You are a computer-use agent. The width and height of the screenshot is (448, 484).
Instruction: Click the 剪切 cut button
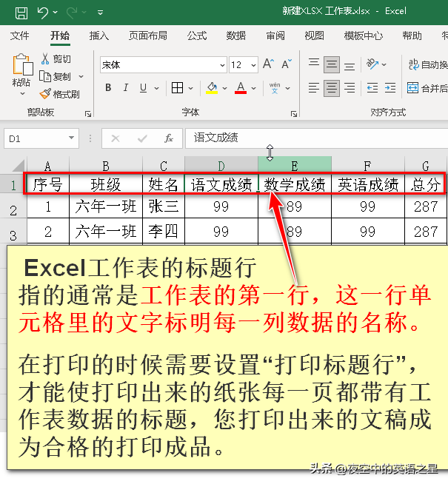56,58
